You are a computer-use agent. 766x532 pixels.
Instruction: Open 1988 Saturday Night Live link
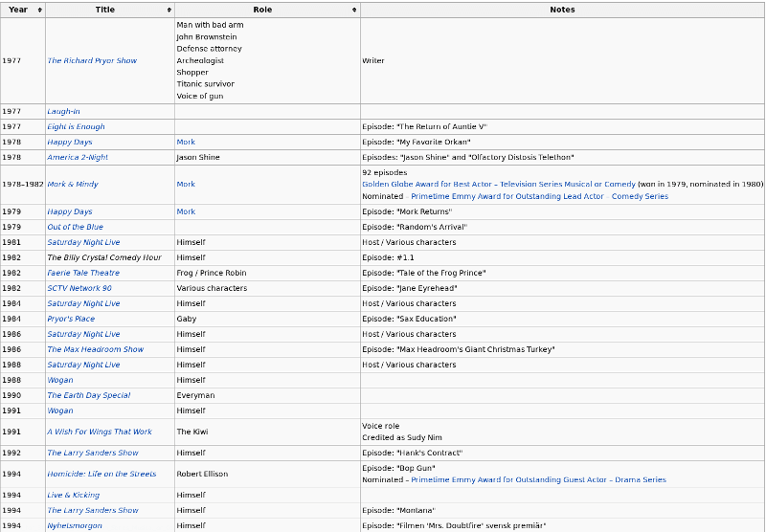[x=83, y=365]
